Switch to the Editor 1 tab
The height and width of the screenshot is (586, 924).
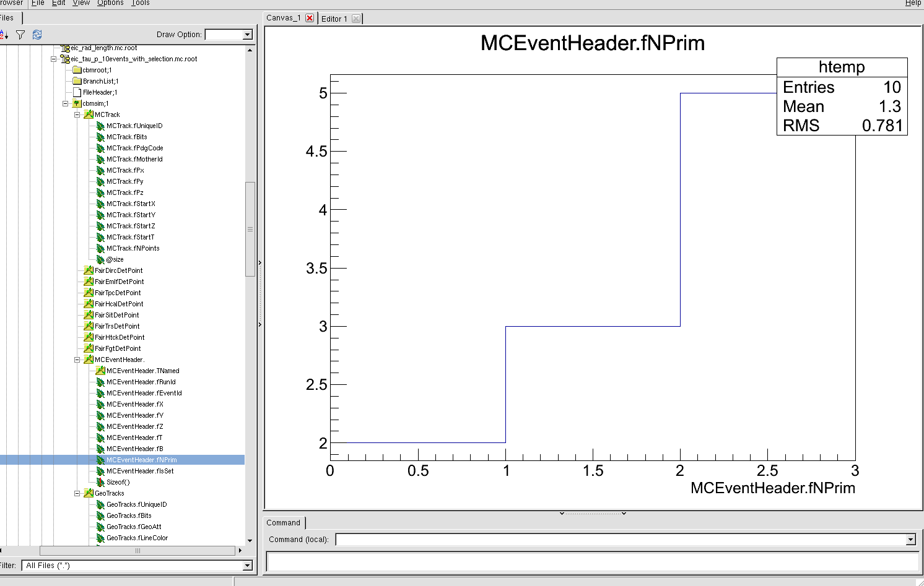click(334, 19)
